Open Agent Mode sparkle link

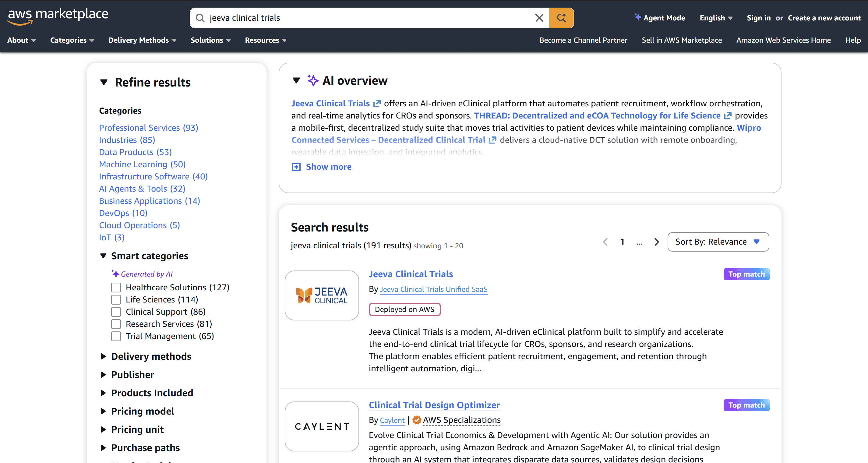click(x=659, y=18)
